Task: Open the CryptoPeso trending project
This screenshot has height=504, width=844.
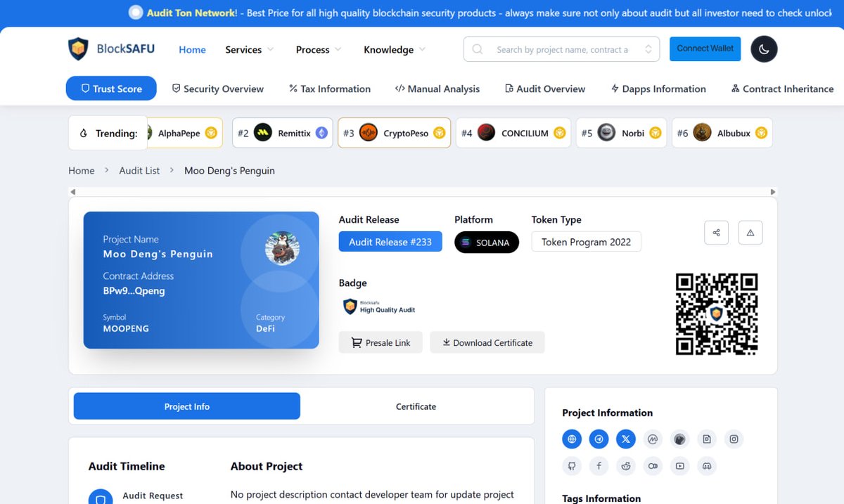Action: click(395, 133)
